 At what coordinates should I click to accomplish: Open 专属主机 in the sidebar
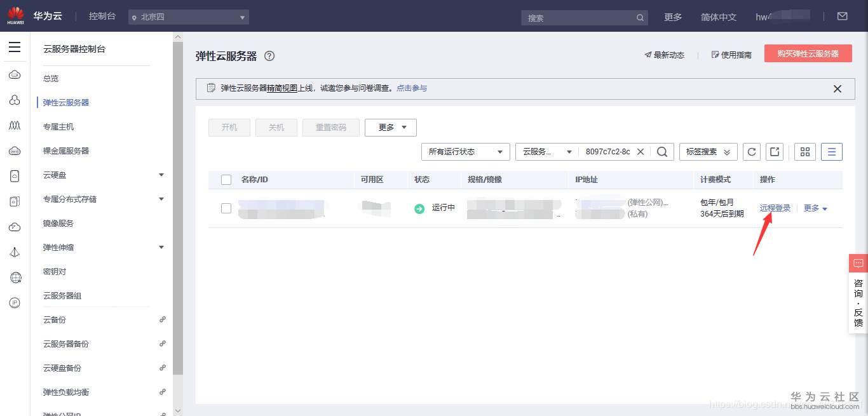coord(58,127)
